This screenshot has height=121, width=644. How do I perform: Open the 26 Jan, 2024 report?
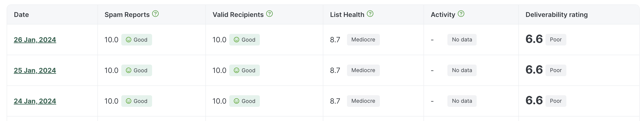click(x=35, y=40)
